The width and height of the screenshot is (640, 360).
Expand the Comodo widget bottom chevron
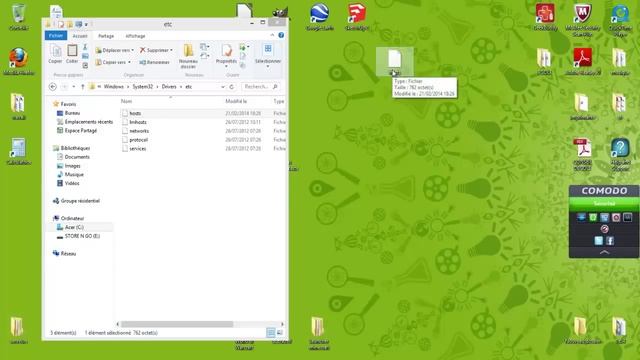[604, 252]
